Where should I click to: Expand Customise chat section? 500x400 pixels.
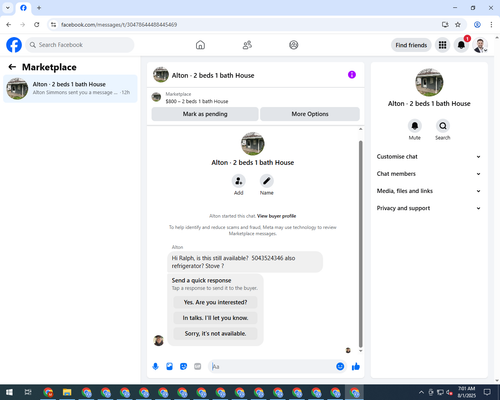tap(429, 157)
